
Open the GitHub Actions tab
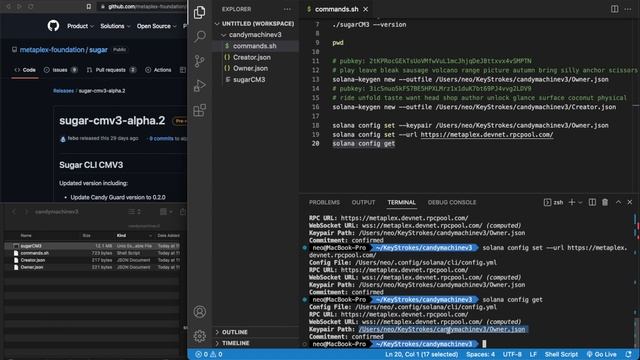(158, 70)
